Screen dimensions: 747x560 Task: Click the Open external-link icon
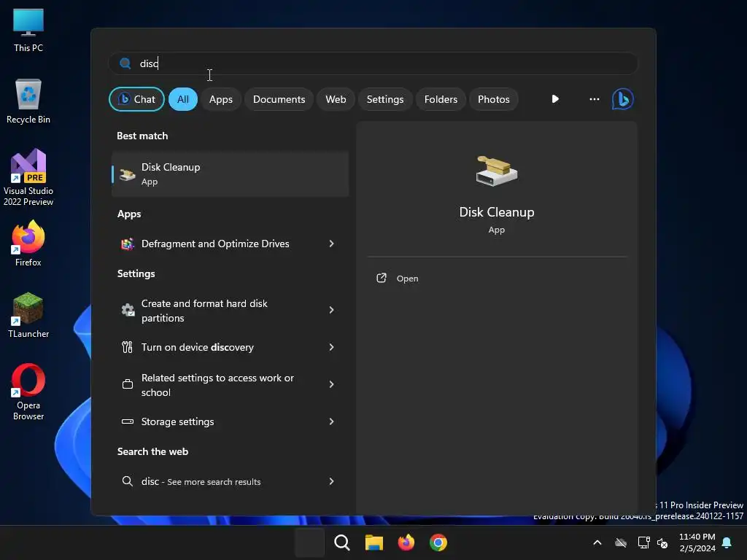(381, 278)
